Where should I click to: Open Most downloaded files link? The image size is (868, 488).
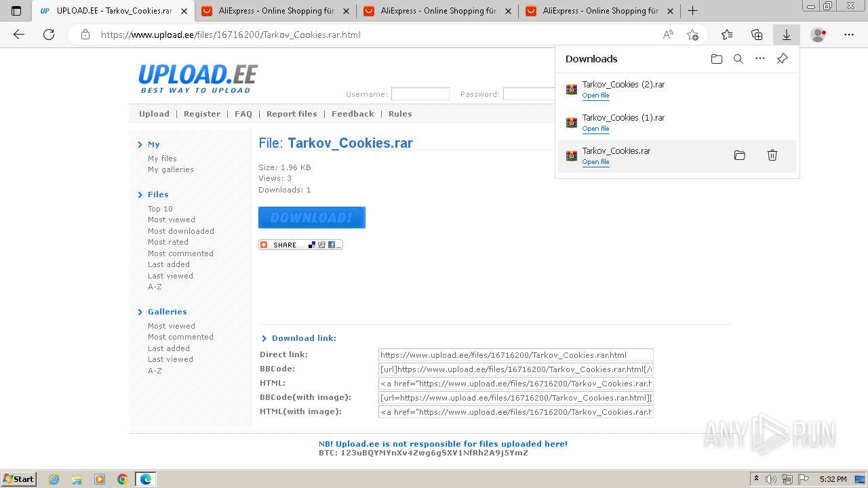[181, 231]
